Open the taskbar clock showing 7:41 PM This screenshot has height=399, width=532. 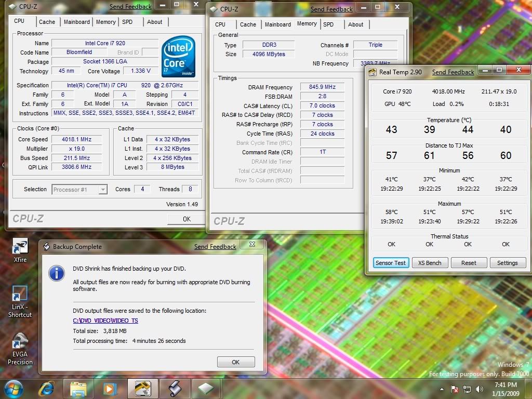506,389
